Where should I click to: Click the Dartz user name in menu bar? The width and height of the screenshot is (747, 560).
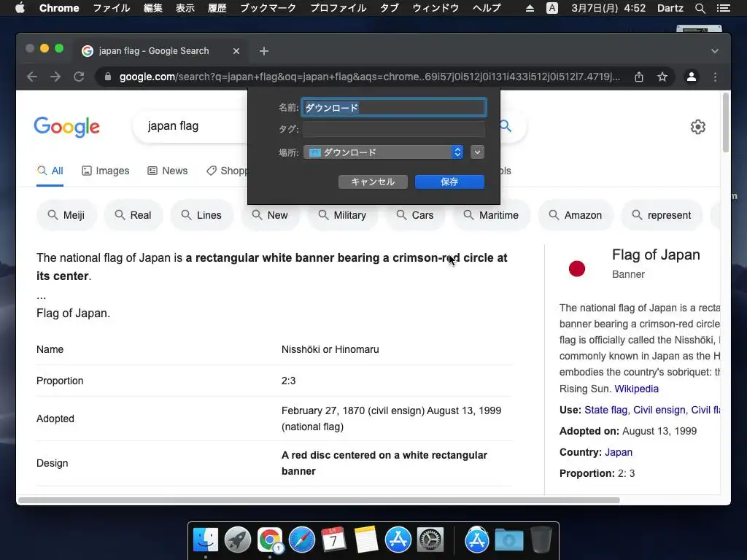(x=670, y=8)
